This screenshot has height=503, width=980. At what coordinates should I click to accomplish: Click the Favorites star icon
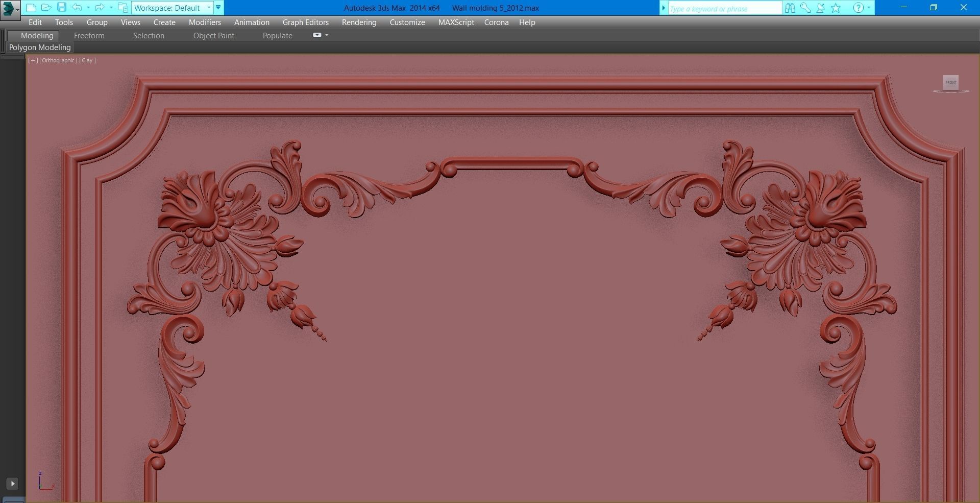(836, 8)
